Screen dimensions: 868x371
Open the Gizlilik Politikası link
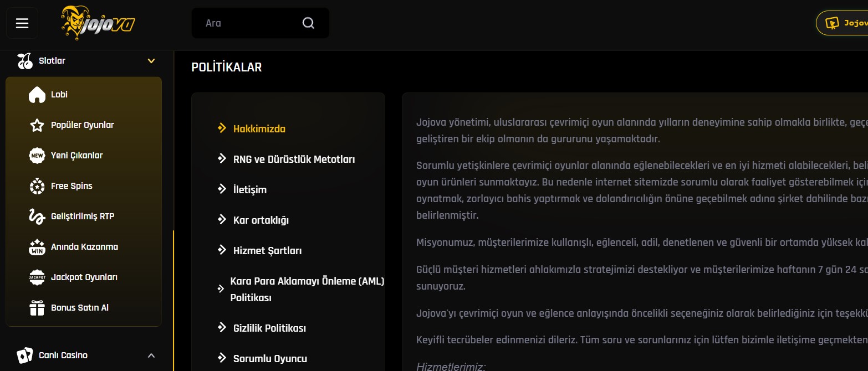click(269, 327)
